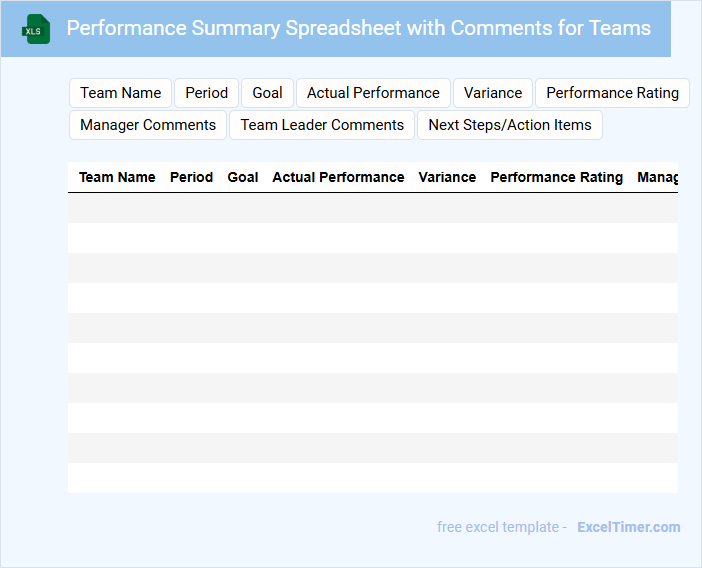
Task: Click the page title heading text
Action: click(x=358, y=28)
